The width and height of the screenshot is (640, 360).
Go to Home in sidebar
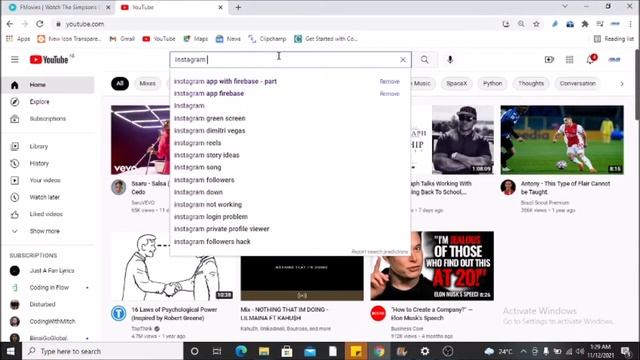(x=48, y=85)
